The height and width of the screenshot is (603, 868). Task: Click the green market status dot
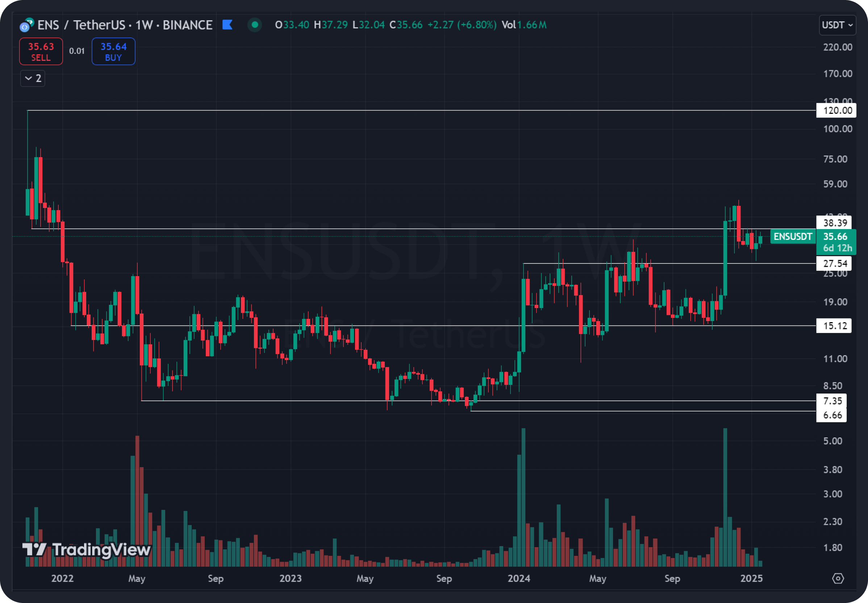point(255,25)
